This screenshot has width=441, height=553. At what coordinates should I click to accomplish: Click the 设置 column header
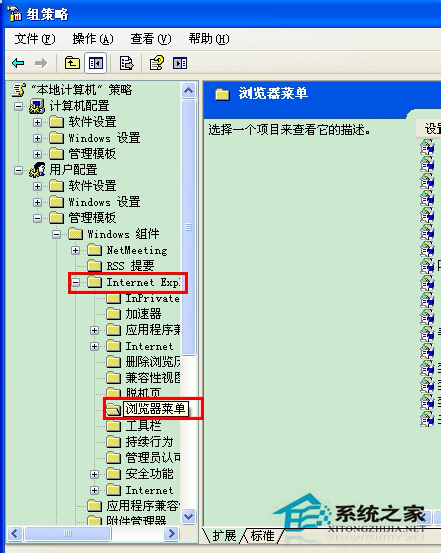[429, 129]
